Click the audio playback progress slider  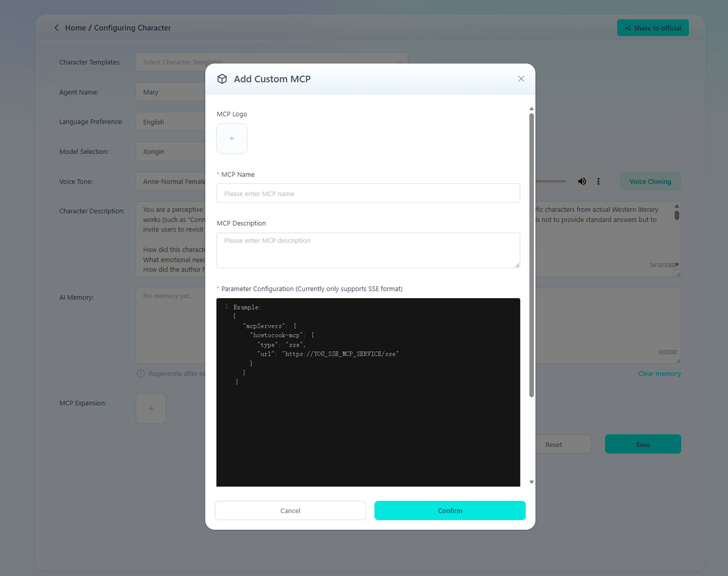tap(550, 182)
